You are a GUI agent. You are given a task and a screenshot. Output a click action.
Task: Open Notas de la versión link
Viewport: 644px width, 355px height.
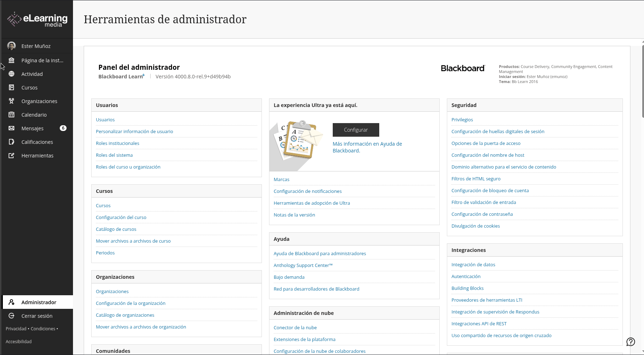(x=294, y=215)
